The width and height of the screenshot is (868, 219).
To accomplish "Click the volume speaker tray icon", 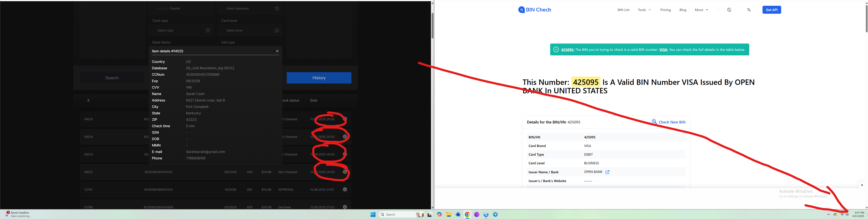I will (x=847, y=215).
